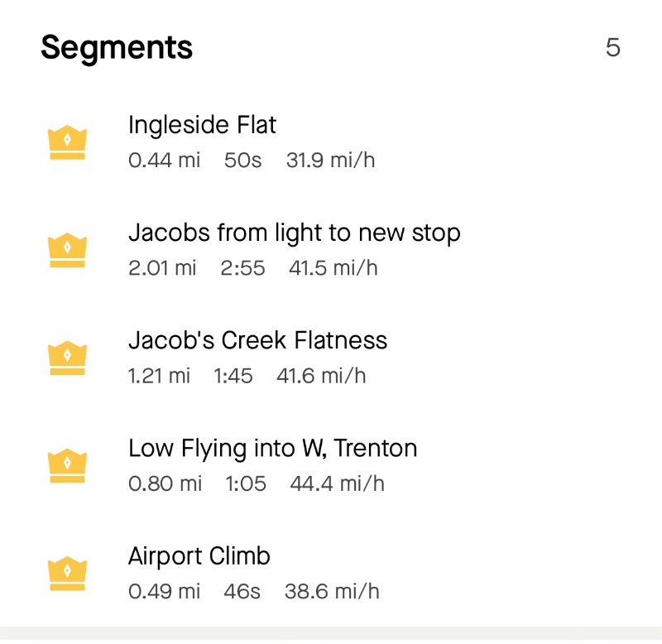
Task: Open the Ingleside Flat segment
Action: coord(202,125)
